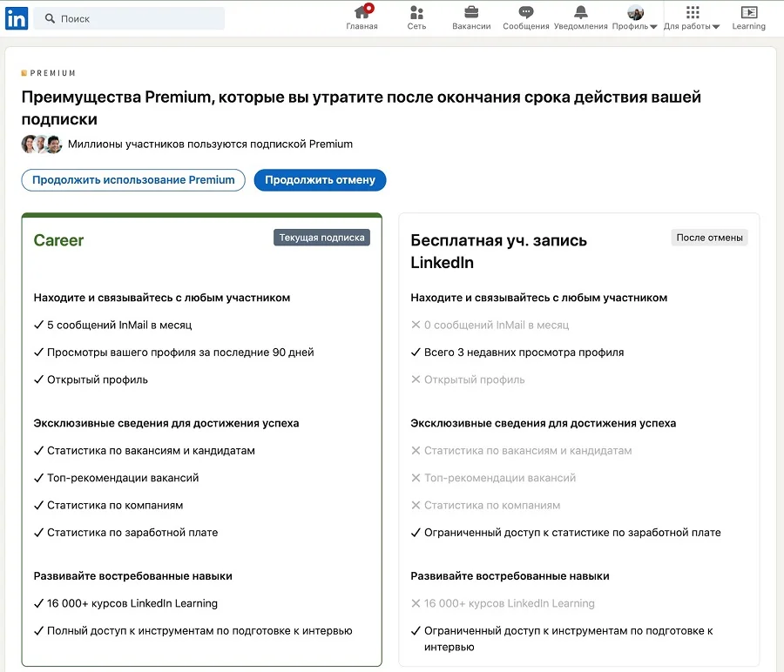The image size is (784, 672).
Task: Open the Главная home icon
Action: pos(362,12)
